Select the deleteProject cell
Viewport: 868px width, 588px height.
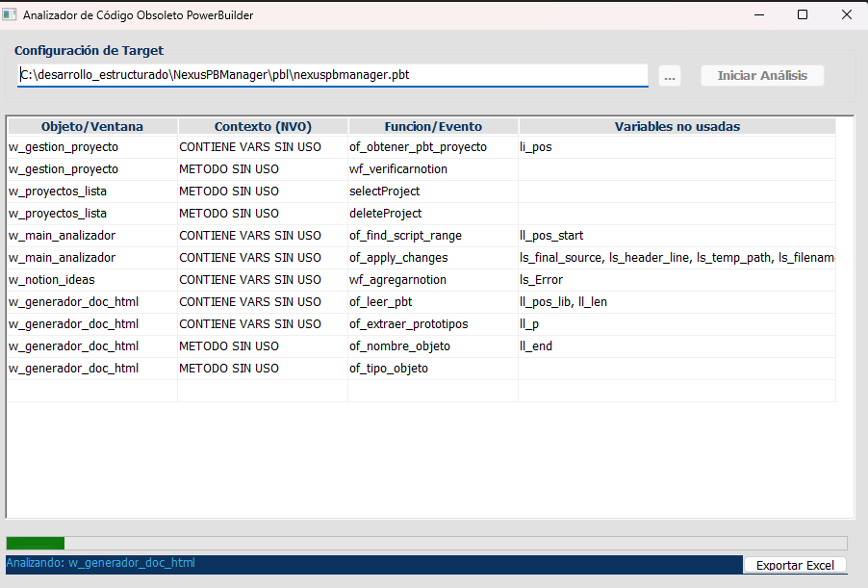click(x=433, y=214)
